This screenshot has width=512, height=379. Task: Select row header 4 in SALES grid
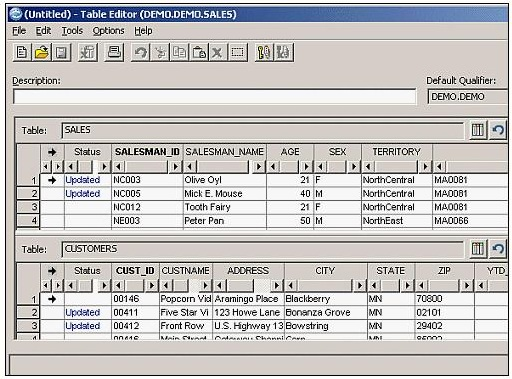click(x=28, y=220)
